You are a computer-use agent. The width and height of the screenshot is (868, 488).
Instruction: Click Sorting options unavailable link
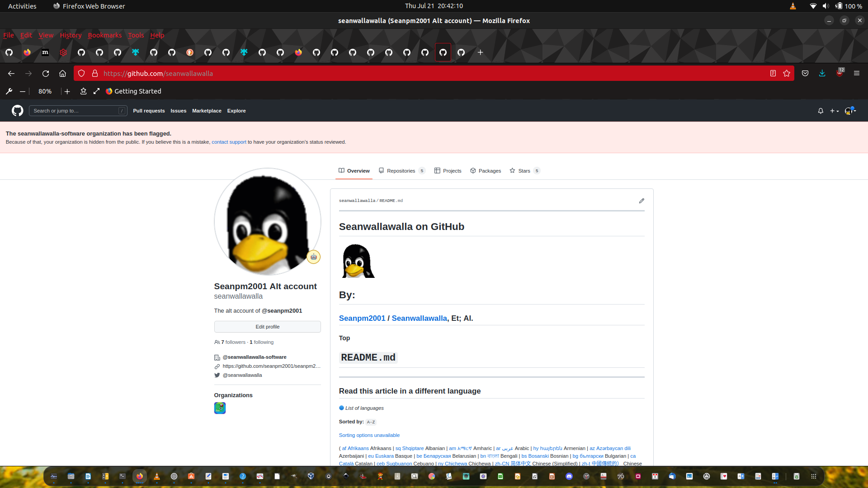(x=369, y=435)
